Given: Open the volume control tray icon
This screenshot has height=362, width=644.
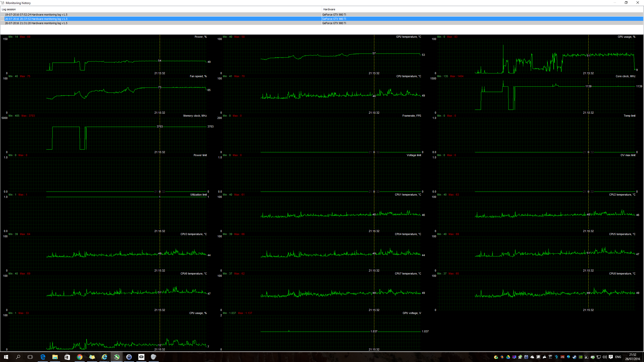Looking at the screenshot, I should (605, 357).
